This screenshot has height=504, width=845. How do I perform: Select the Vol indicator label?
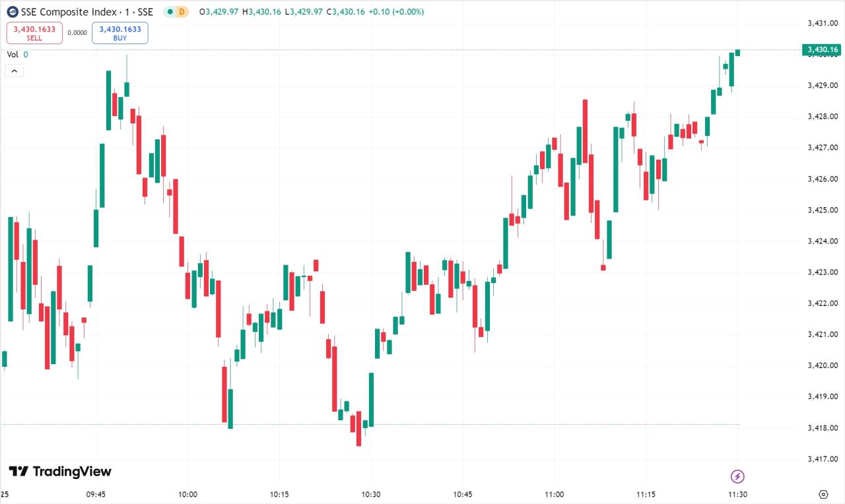tap(13, 55)
